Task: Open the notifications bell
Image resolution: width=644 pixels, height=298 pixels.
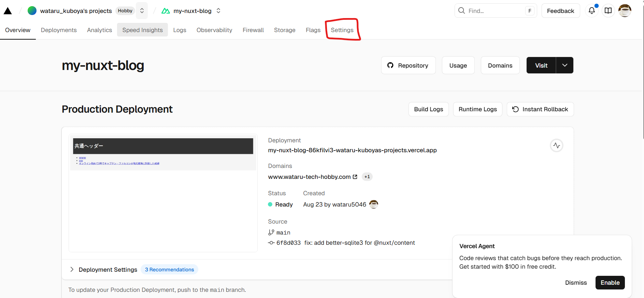Action: (x=592, y=11)
